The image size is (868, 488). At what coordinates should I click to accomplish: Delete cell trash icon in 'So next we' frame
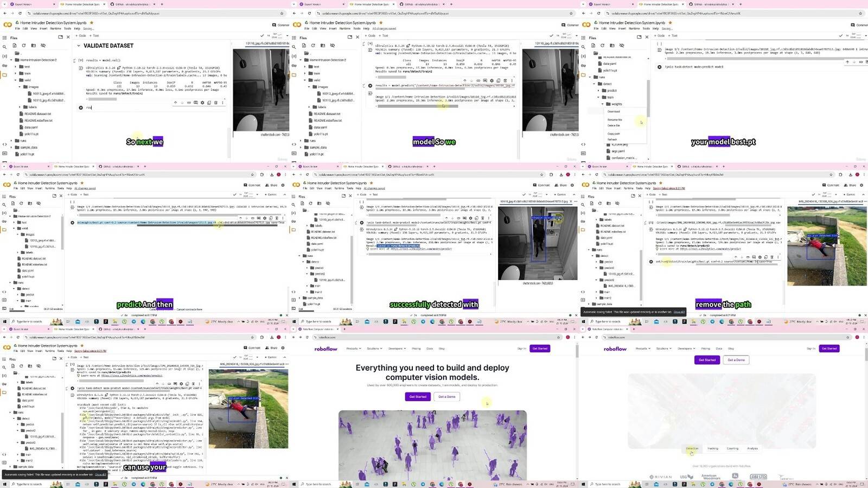tap(216, 103)
